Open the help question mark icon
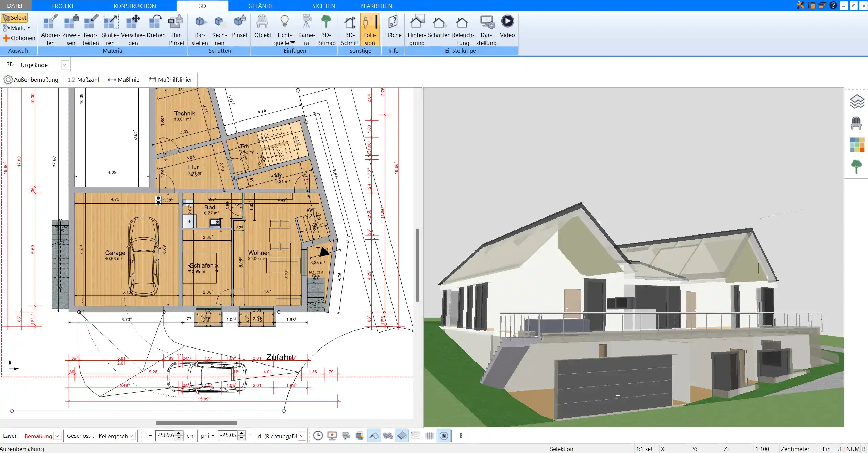This screenshot has height=453, width=868. pos(833,5)
